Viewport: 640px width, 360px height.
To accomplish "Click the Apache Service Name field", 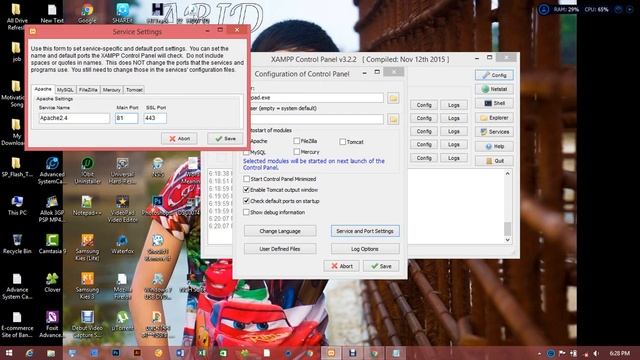I will pyautogui.click(x=74, y=118).
